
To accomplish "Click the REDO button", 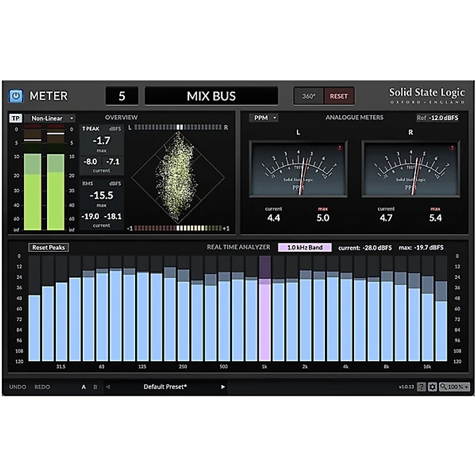I will click(x=42, y=387).
